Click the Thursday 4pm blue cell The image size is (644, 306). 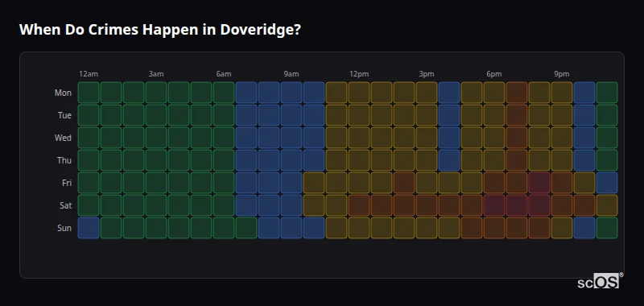(449, 160)
